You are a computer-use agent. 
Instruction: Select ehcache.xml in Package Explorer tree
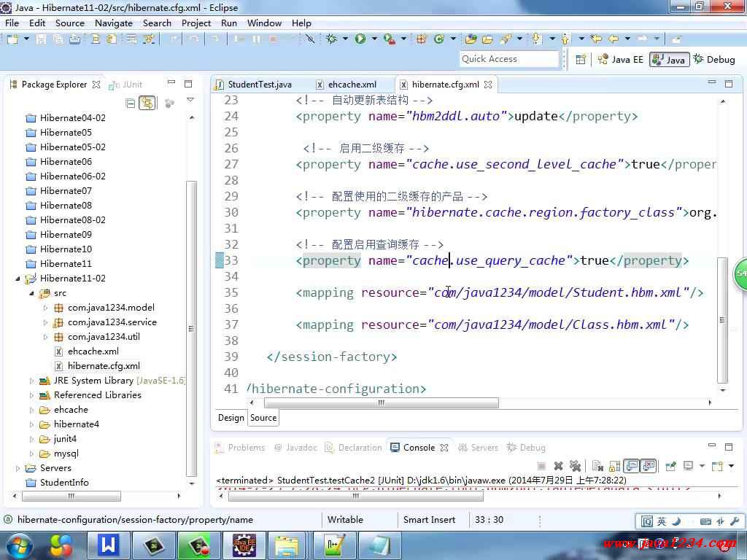coord(93,351)
